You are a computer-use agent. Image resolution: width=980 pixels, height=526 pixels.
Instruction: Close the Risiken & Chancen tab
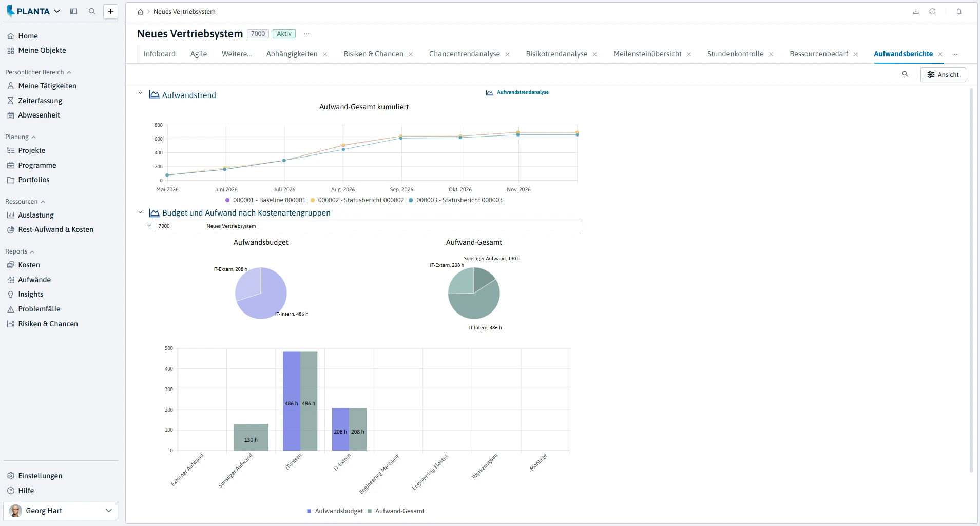pos(411,54)
